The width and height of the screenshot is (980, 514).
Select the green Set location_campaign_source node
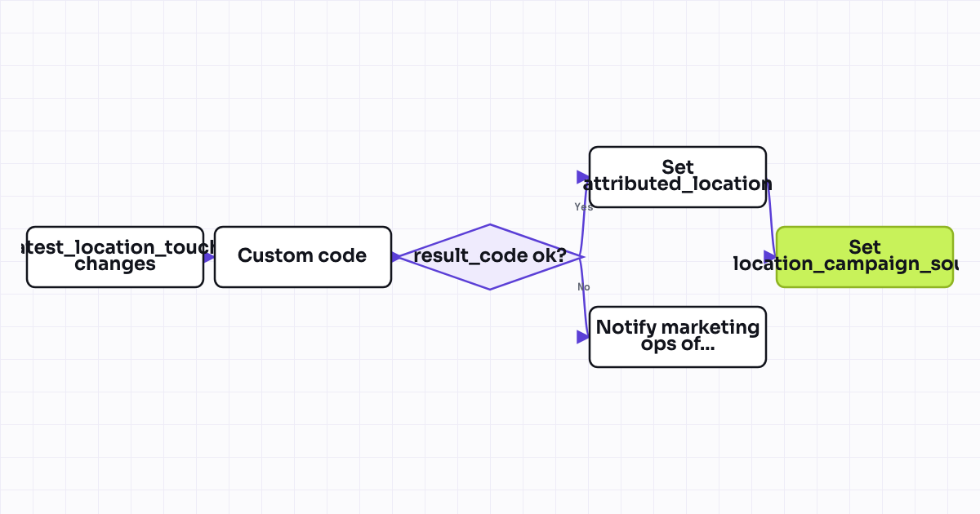[865, 257]
